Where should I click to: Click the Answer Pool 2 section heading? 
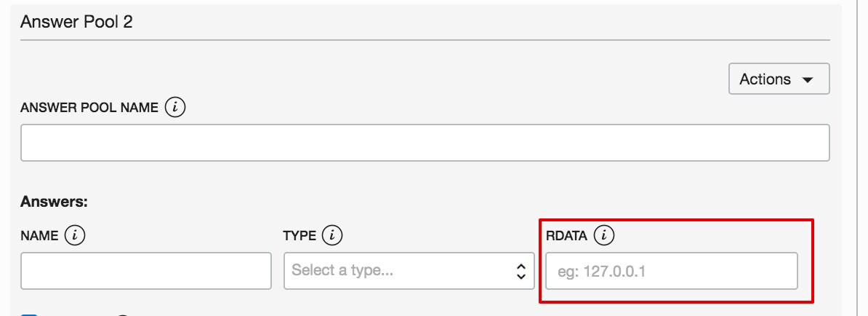coord(76,21)
